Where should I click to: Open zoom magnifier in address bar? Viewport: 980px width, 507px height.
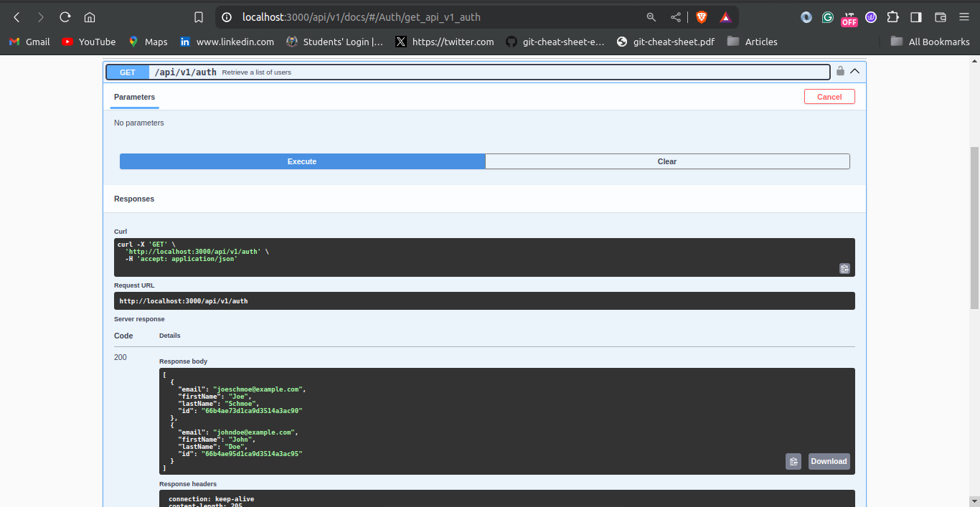[651, 17]
